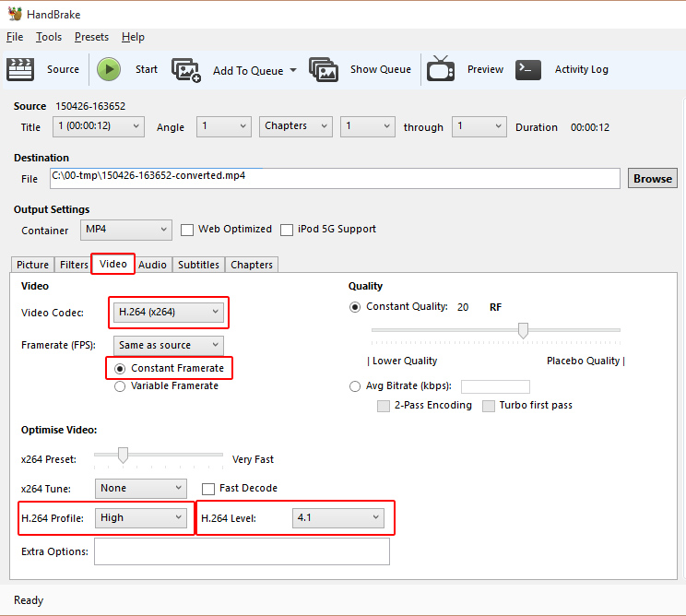Open the Tools menu
Viewport: 686px width, 616px height.
pyautogui.click(x=49, y=37)
